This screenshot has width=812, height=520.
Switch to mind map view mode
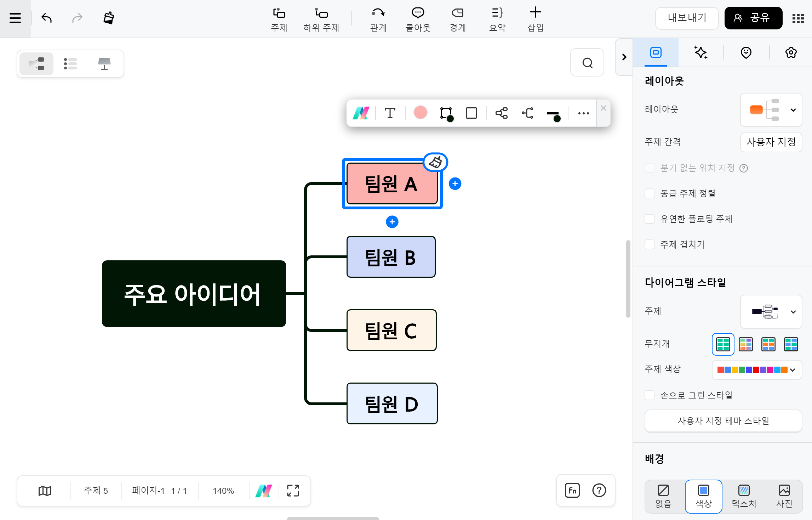point(36,64)
